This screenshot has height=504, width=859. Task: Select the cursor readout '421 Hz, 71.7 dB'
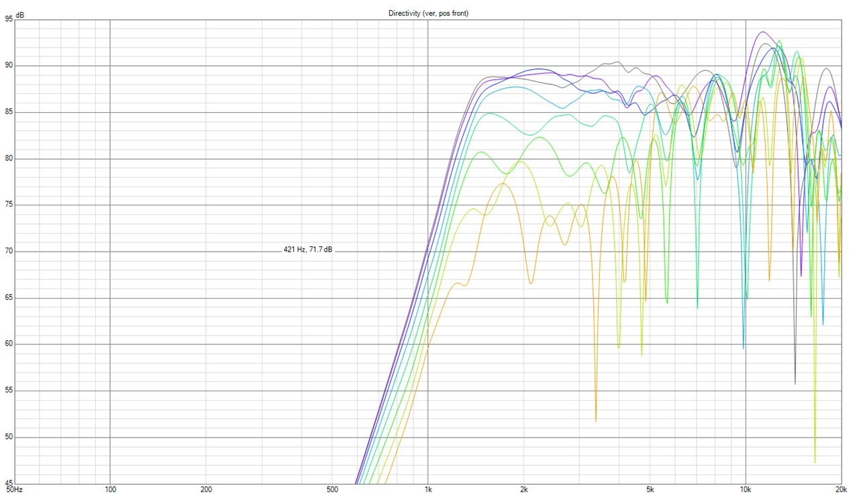pos(308,250)
